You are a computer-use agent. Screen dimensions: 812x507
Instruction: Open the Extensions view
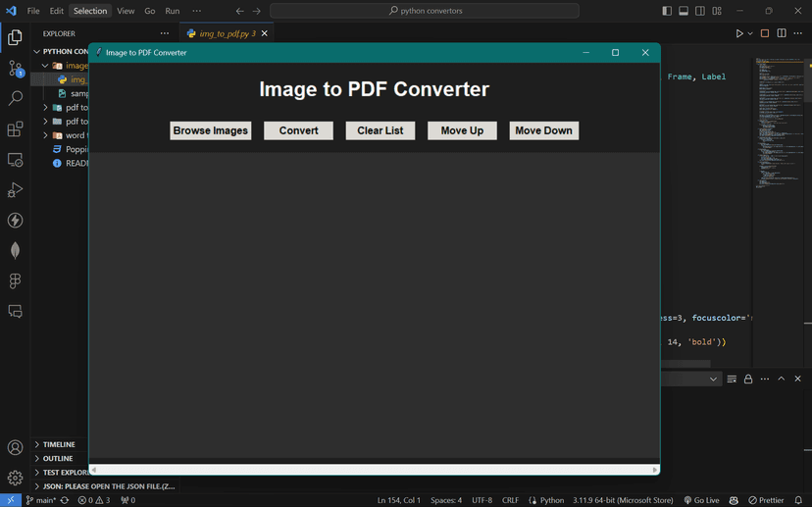coord(15,129)
